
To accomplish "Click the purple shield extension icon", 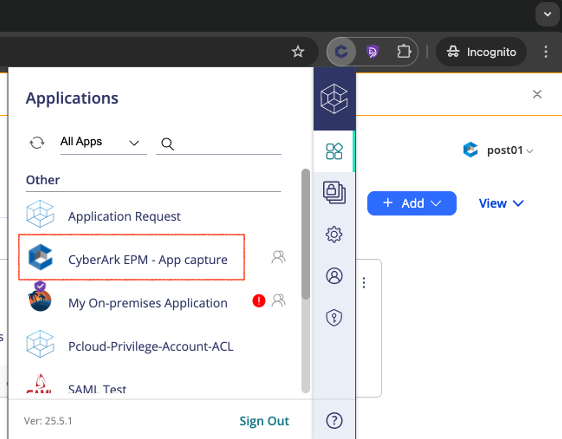I will pyautogui.click(x=372, y=52).
